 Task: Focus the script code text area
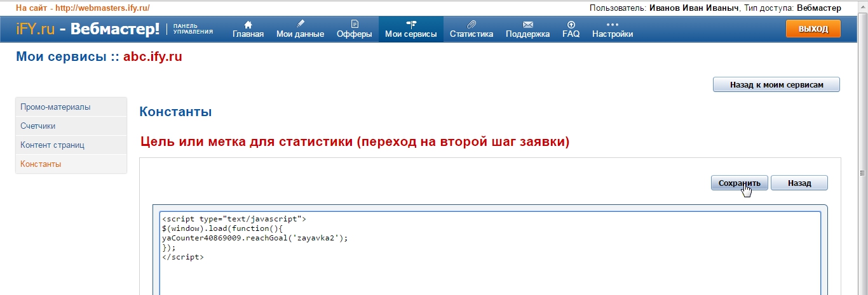pos(489,266)
